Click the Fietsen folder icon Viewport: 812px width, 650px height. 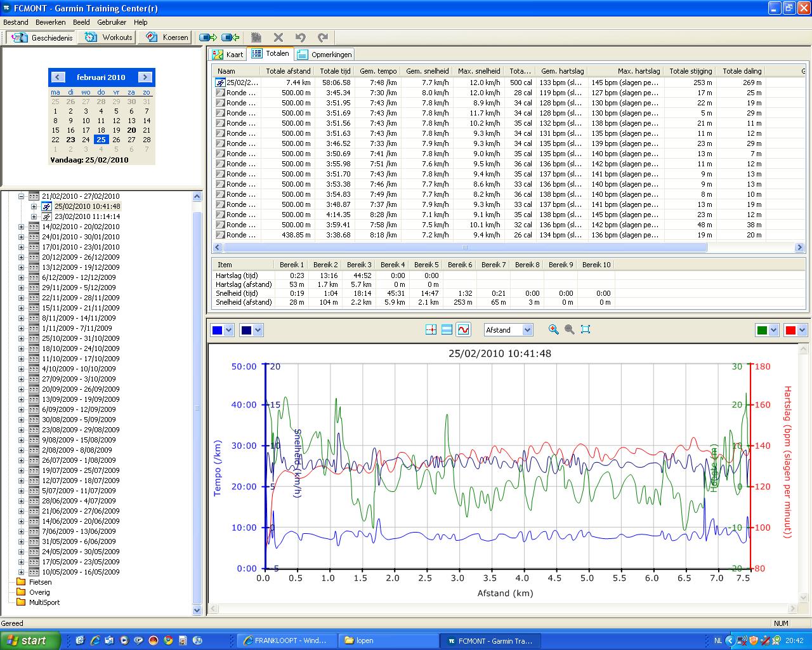tap(21, 582)
